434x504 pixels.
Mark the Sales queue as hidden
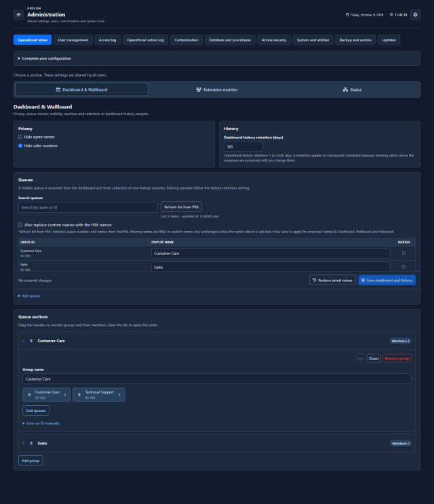403,267
